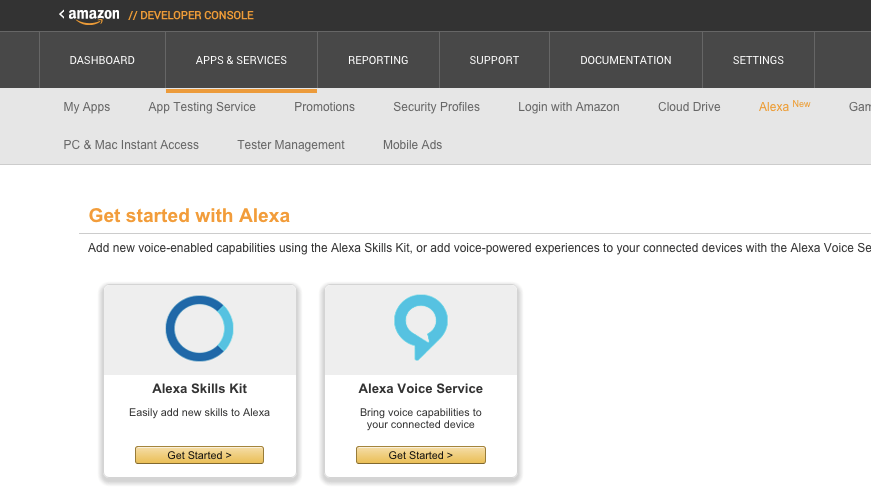Open Cloud Drive section
This screenshot has height=496, width=871.
coord(689,107)
